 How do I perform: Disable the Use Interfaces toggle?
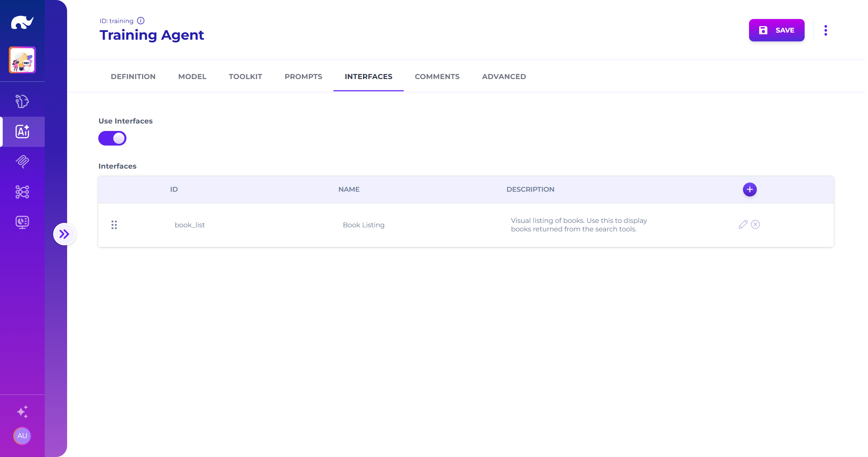point(112,138)
